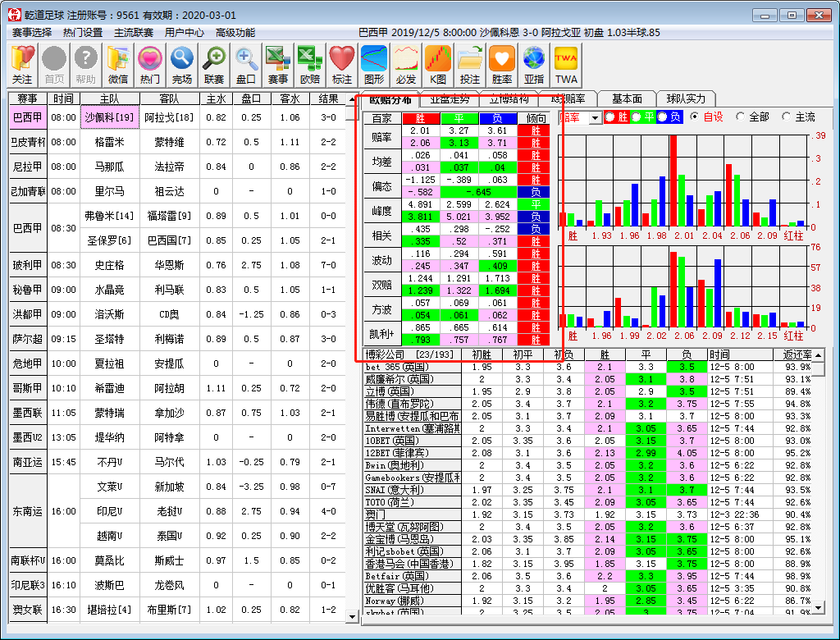Click the 联赛 search icon
The height and width of the screenshot is (640, 840).
click(214, 65)
